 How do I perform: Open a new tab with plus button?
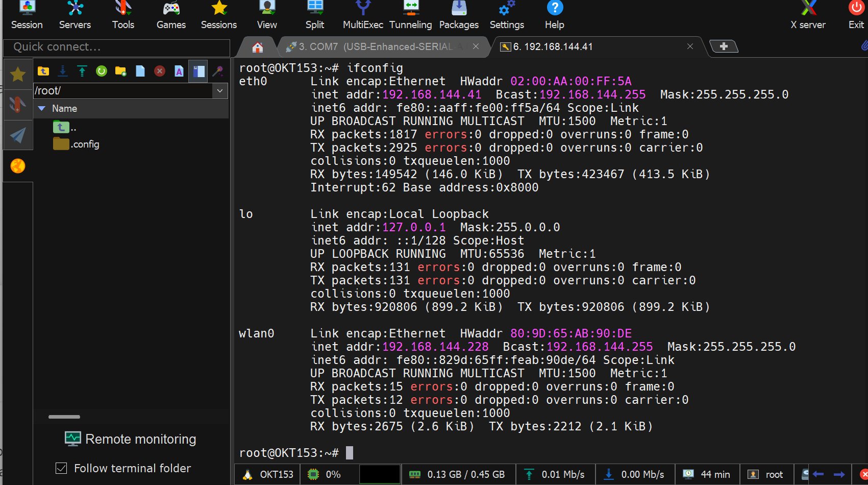pos(723,46)
